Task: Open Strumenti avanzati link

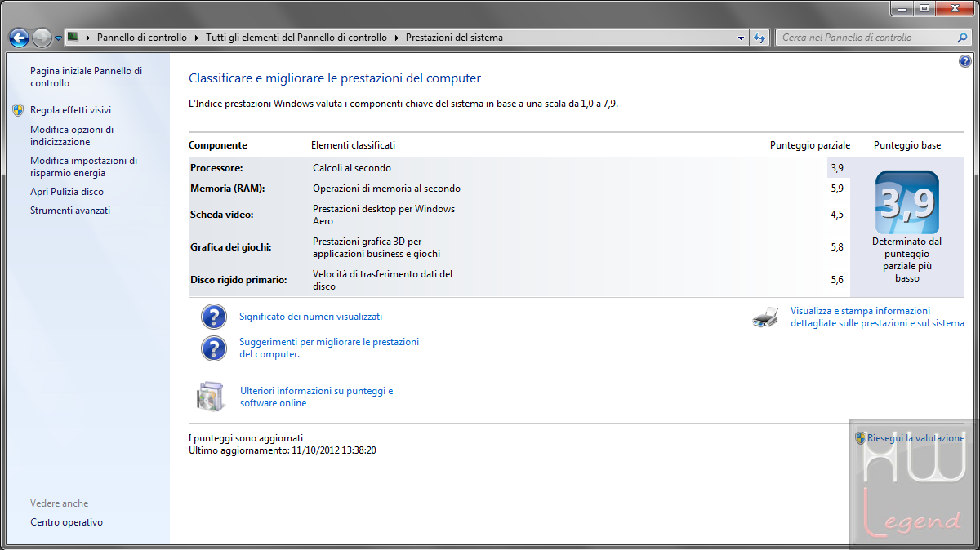Action: point(70,211)
